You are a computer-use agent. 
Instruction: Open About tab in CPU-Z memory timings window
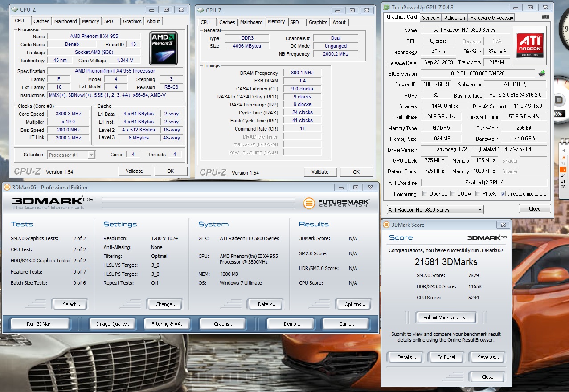[x=339, y=22]
